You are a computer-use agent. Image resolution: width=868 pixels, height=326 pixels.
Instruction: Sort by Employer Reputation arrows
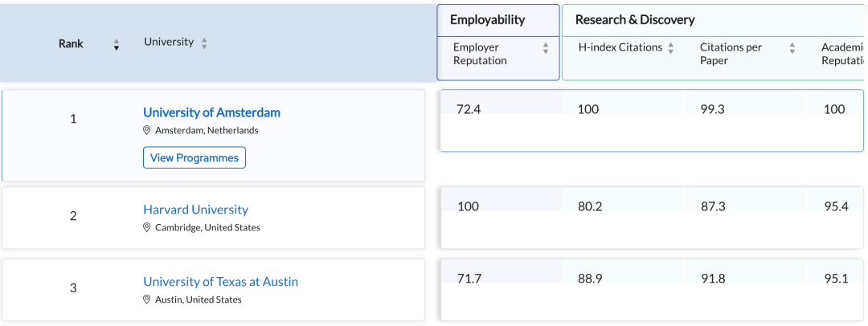pos(545,48)
